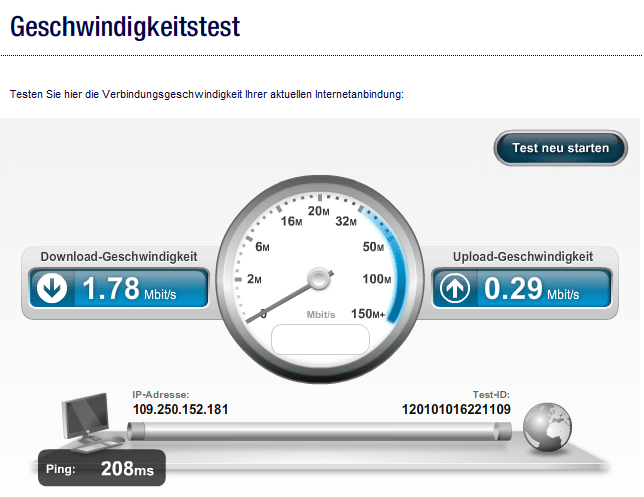Click the globe icon
Viewport: 644px width, 497px height.
click(x=547, y=427)
